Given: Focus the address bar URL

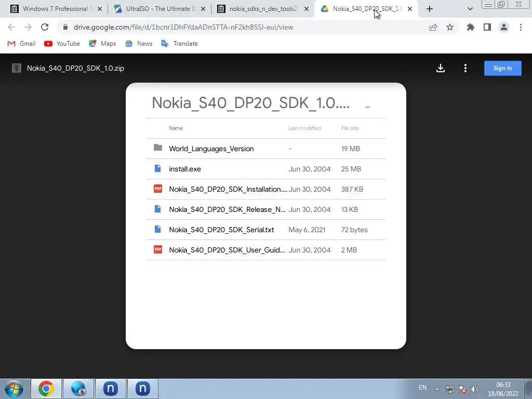Looking at the screenshot, I should (x=183, y=27).
